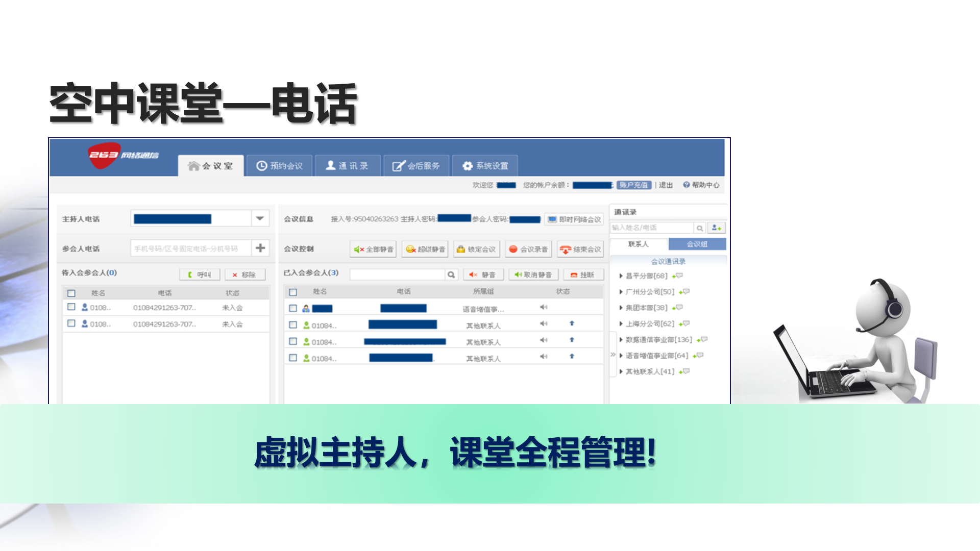Check the first row in 已入会参会人 list
Viewport: 980px width, 551px height.
[292, 308]
